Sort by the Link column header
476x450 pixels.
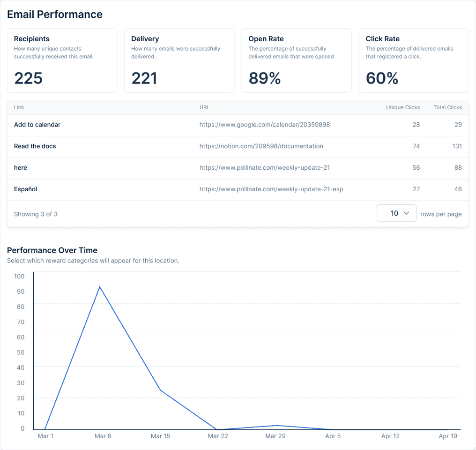click(19, 107)
